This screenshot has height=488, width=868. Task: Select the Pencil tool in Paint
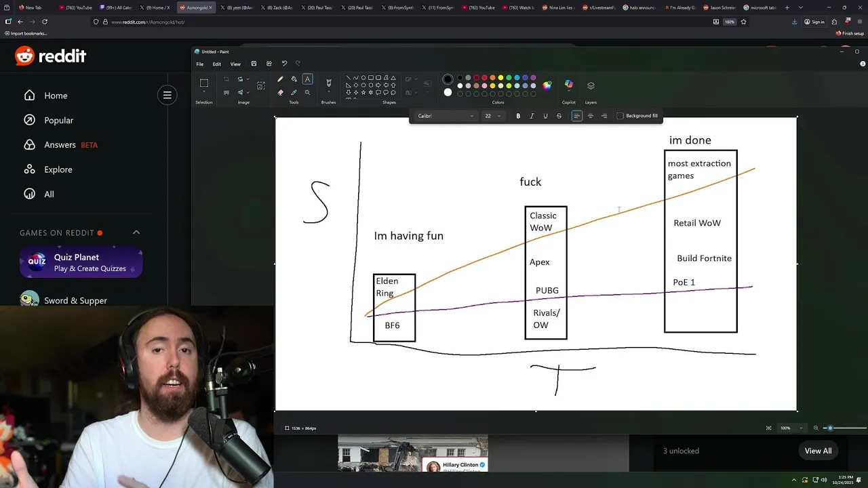(x=280, y=79)
